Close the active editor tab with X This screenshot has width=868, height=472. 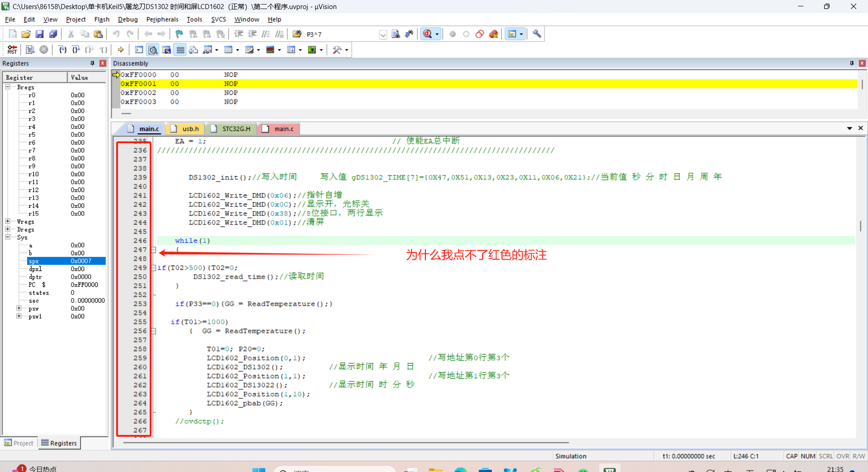[x=860, y=128]
